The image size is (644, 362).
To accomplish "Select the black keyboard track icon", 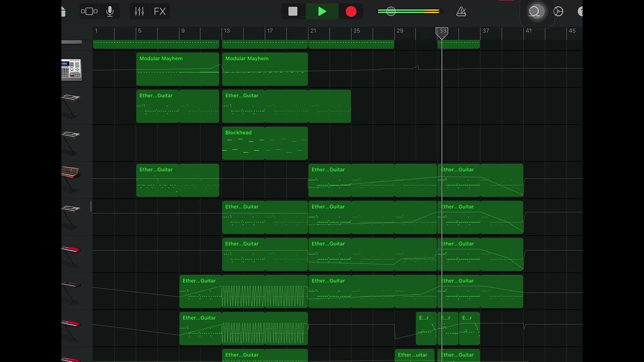I will [70, 292].
